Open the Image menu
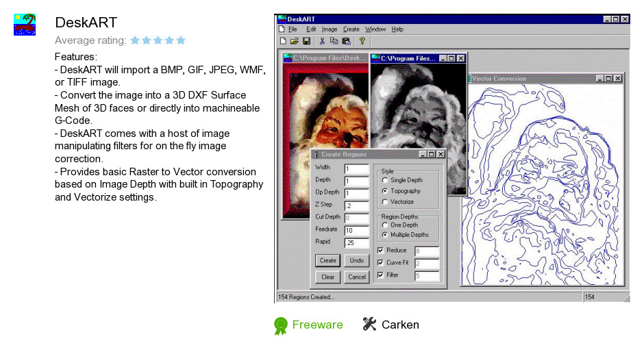Screen dimensions: 644x356 point(330,29)
